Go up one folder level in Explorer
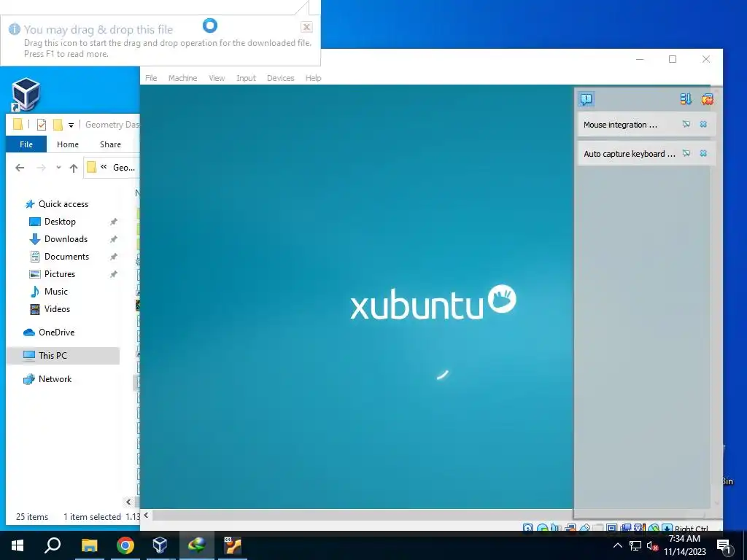747x560 pixels. (x=74, y=168)
